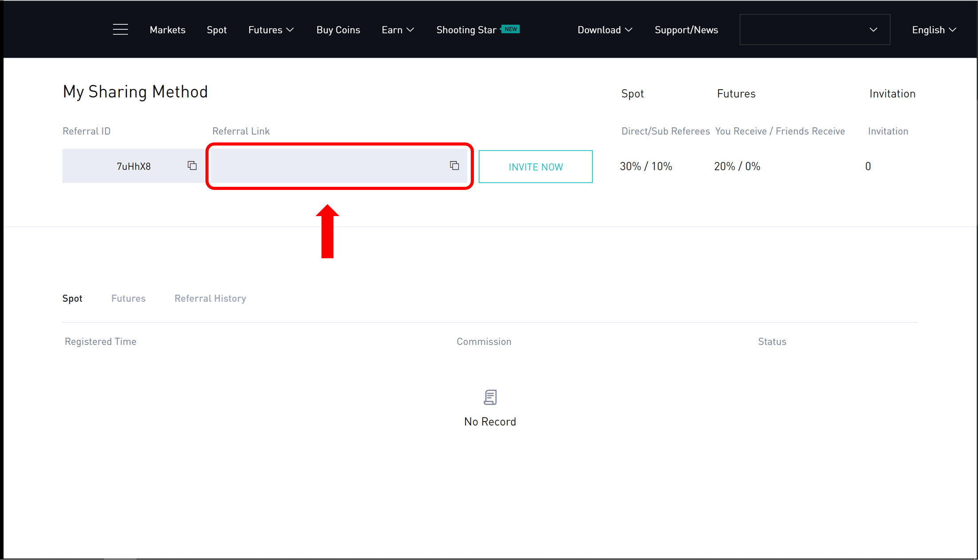
Task: Copy the Referral Link
Action: (454, 166)
